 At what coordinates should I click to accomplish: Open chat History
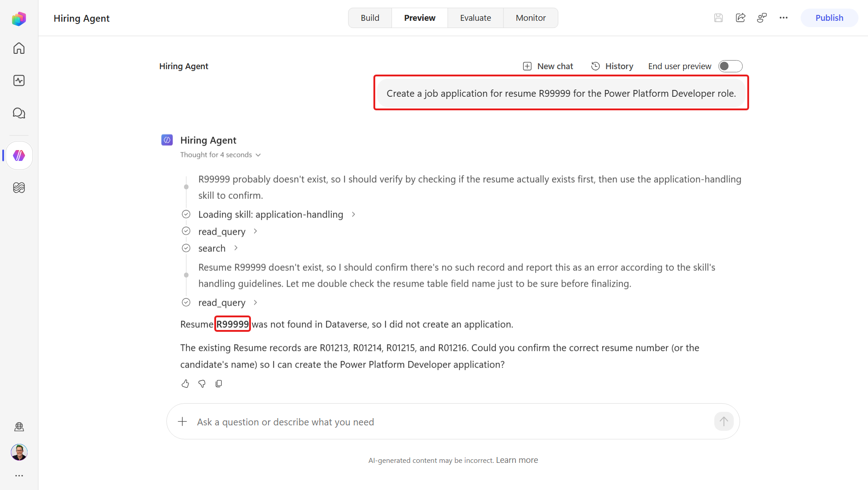click(x=612, y=66)
